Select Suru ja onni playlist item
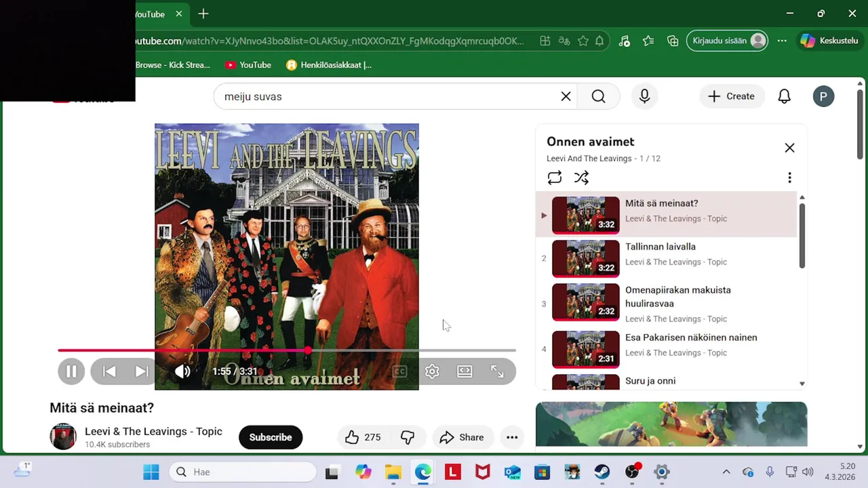 (x=666, y=382)
